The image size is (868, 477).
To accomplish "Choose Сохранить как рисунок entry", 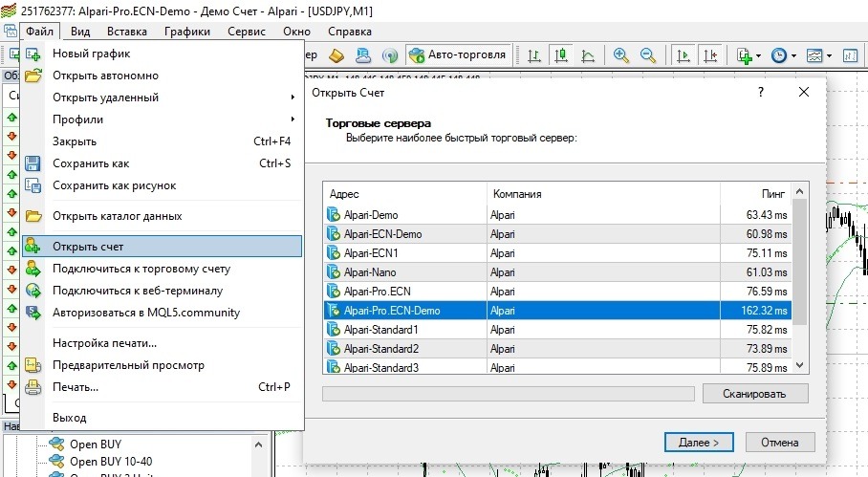I will pos(163,186).
